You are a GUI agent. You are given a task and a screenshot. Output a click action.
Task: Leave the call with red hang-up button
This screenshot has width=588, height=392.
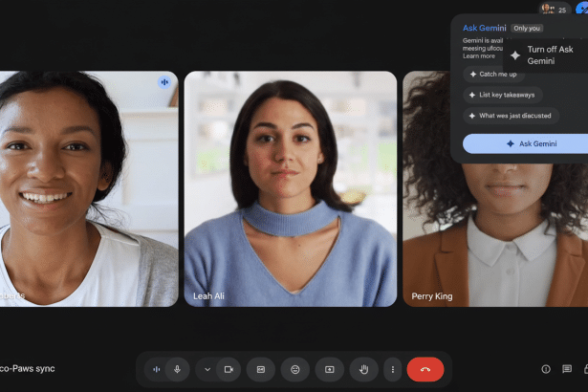coord(425,369)
